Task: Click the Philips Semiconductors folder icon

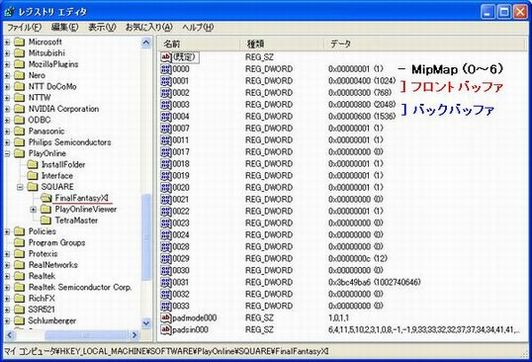Action: pos(19,142)
